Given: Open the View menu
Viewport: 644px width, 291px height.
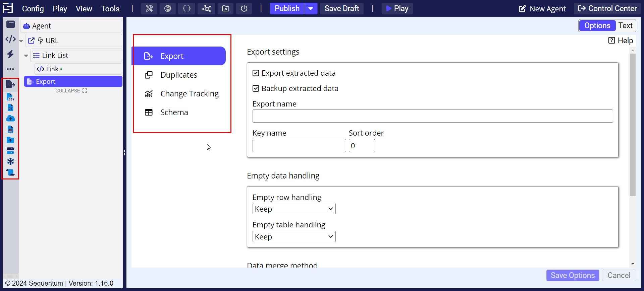Looking at the screenshot, I should coord(84,9).
